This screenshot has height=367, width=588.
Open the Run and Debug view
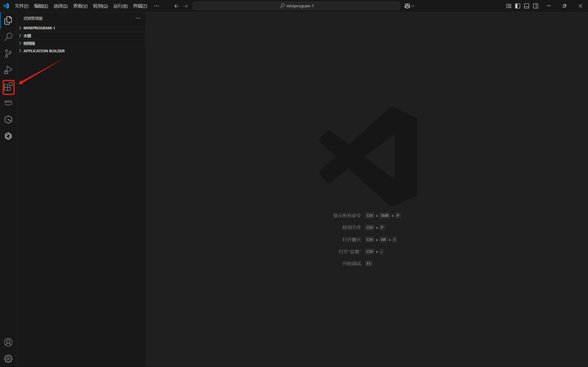(8, 70)
